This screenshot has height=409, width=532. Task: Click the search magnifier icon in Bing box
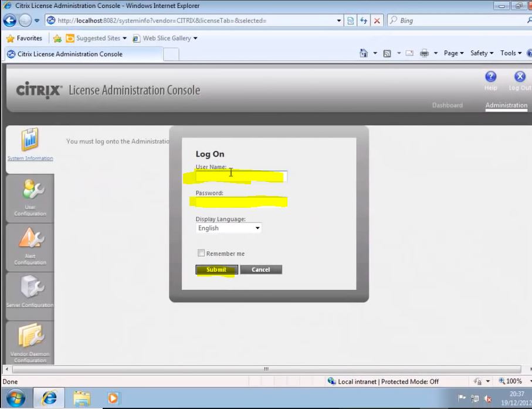pos(530,21)
